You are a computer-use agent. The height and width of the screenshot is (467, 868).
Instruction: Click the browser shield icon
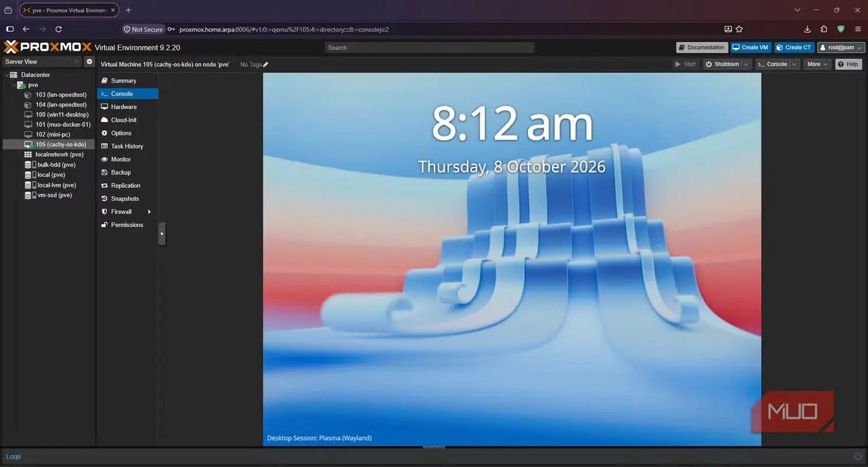(x=841, y=29)
